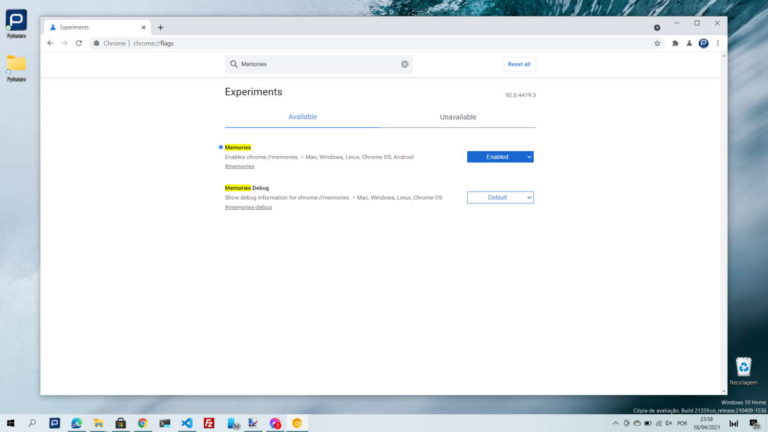Open the Memories Enabled dropdown
This screenshot has width=768, height=432.
[x=500, y=156]
